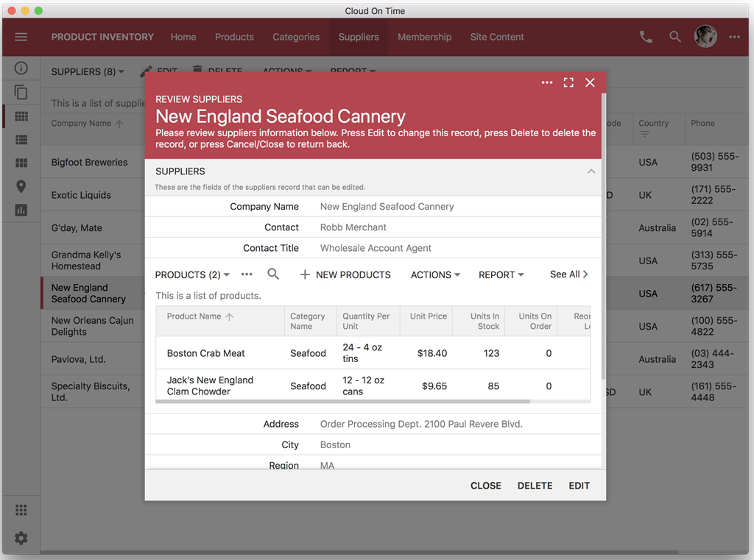Select Pavlova, Ltd. supplier row
The width and height of the screenshot is (754, 560).
coord(92,359)
